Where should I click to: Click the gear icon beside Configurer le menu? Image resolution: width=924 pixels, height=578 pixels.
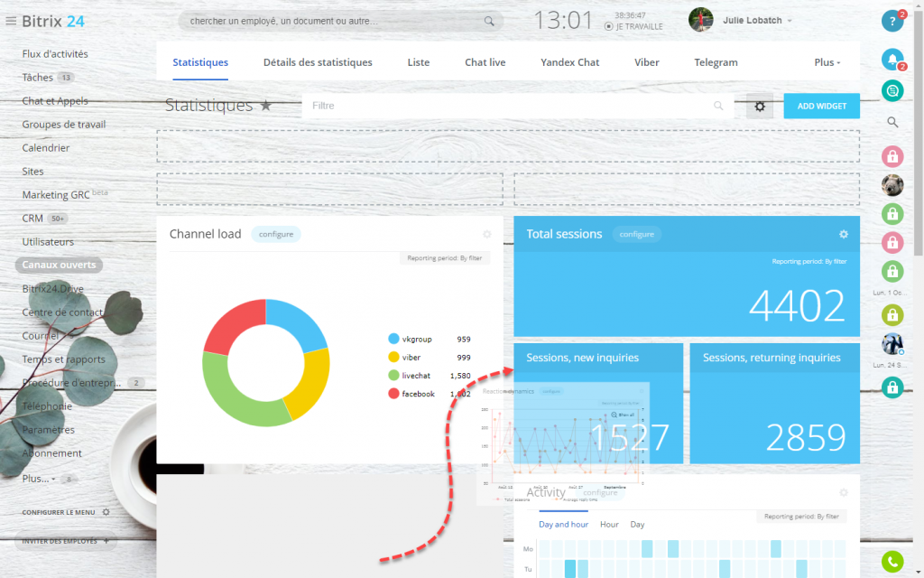pyautogui.click(x=106, y=512)
